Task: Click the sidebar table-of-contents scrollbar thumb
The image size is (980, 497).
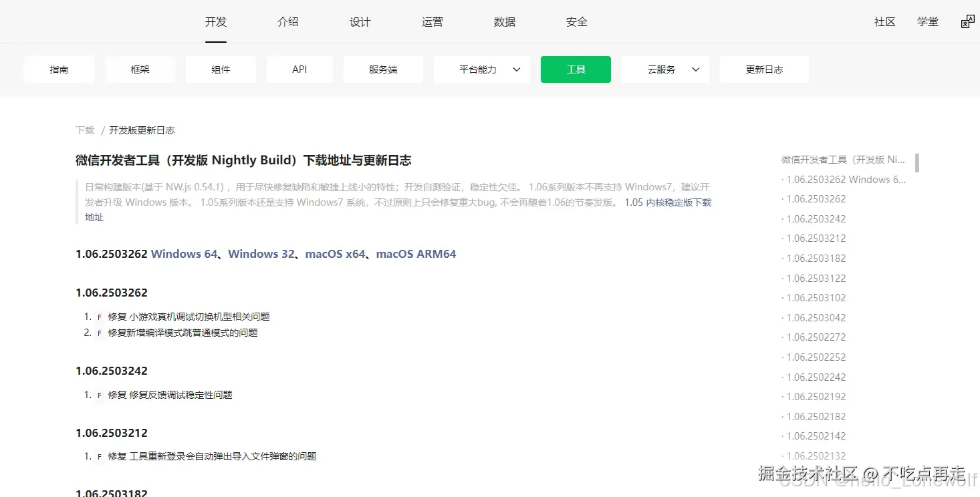Action: 917,162
